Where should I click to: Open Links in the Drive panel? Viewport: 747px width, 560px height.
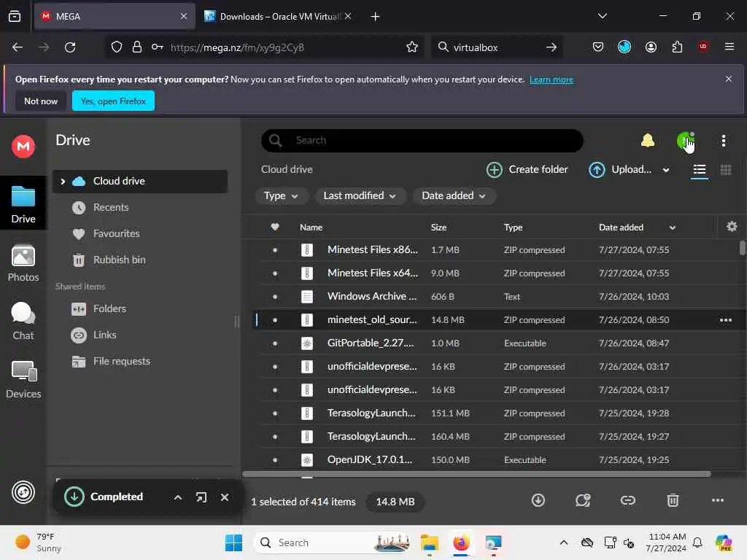(x=140, y=335)
